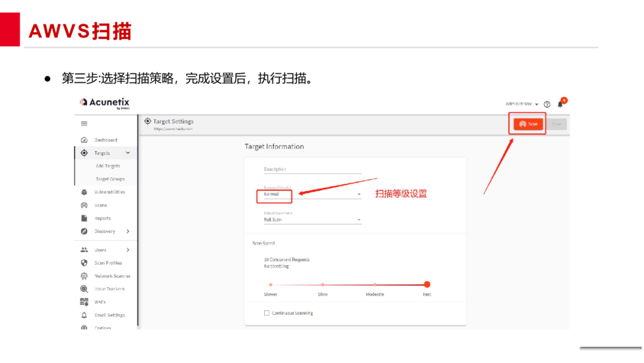The height and width of the screenshot is (363, 644).
Task: Open Network Scanner menu item
Action: [112, 276]
